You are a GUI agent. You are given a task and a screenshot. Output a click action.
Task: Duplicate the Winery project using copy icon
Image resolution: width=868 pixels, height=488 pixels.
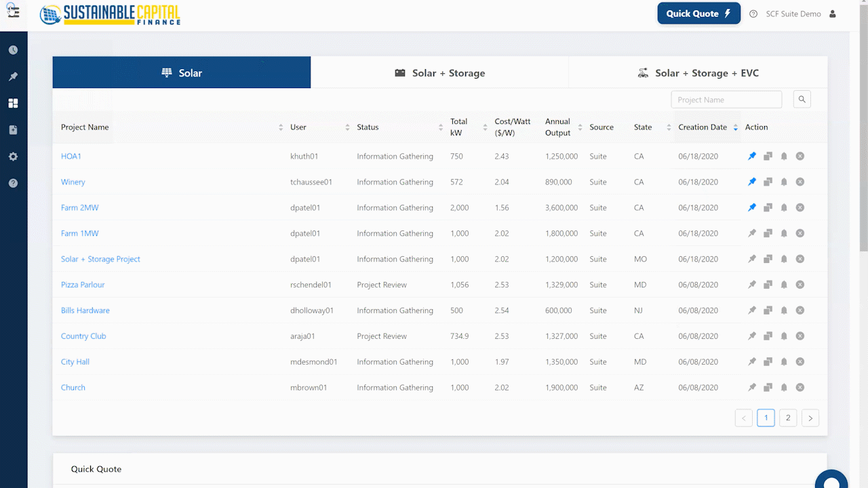768,182
